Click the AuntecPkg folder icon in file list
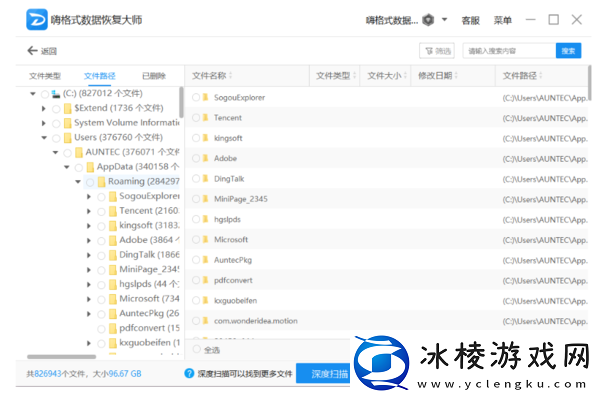Screen dimensions: 600x396 pyautogui.click(x=205, y=260)
